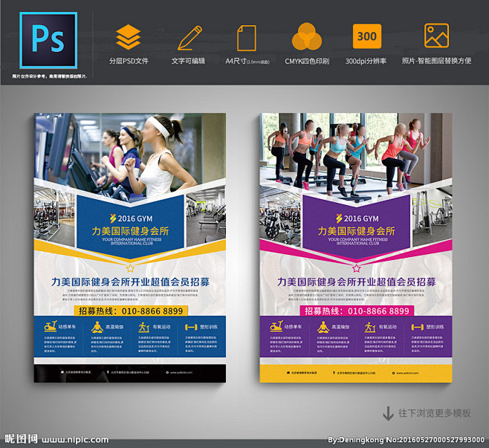The width and height of the screenshot is (489, 448).
Task: Click the down arrow beside 往下浏览更多模板
Action: pyautogui.click(x=388, y=413)
